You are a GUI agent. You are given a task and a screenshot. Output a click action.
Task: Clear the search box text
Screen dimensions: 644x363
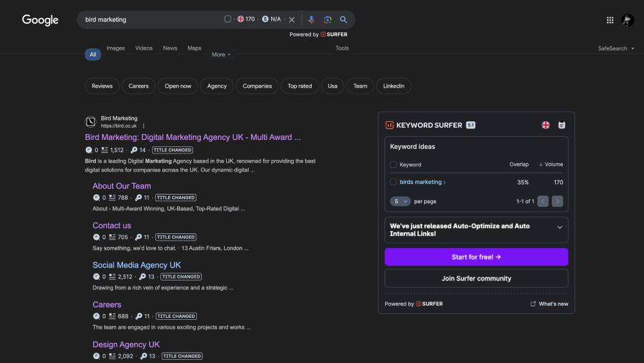(x=292, y=19)
